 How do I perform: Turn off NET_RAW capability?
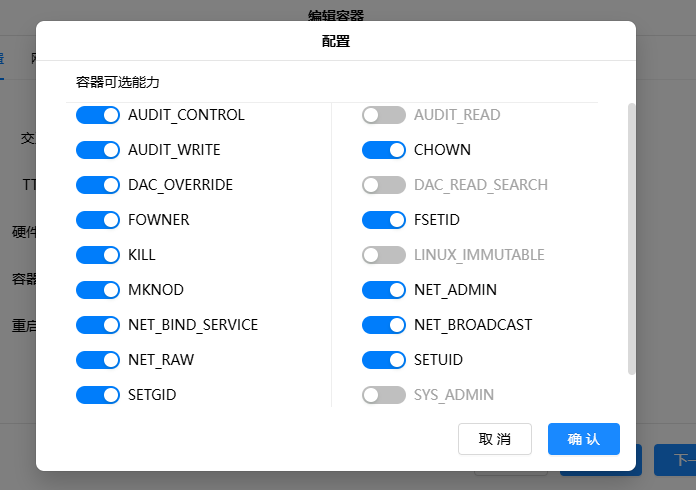(x=98, y=360)
